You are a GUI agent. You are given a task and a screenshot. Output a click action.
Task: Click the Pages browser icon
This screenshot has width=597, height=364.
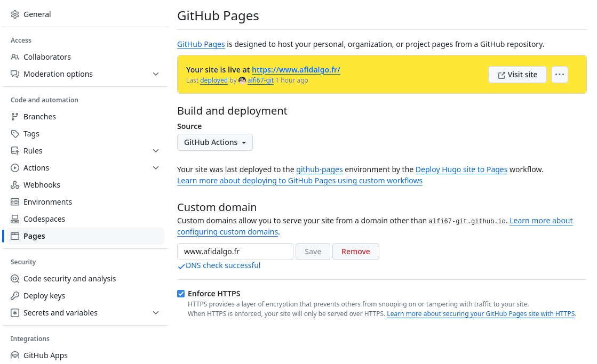pos(15,236)
